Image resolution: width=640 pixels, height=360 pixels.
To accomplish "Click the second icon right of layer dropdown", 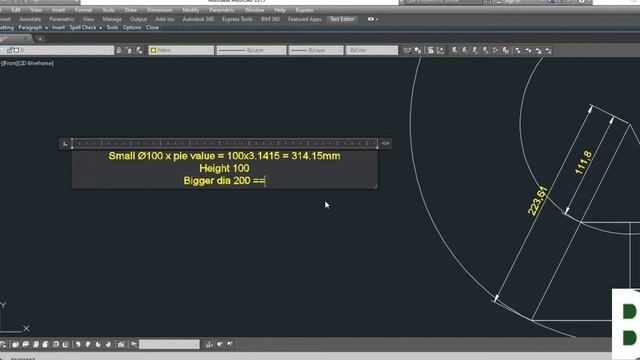I will tap(129, 50).
